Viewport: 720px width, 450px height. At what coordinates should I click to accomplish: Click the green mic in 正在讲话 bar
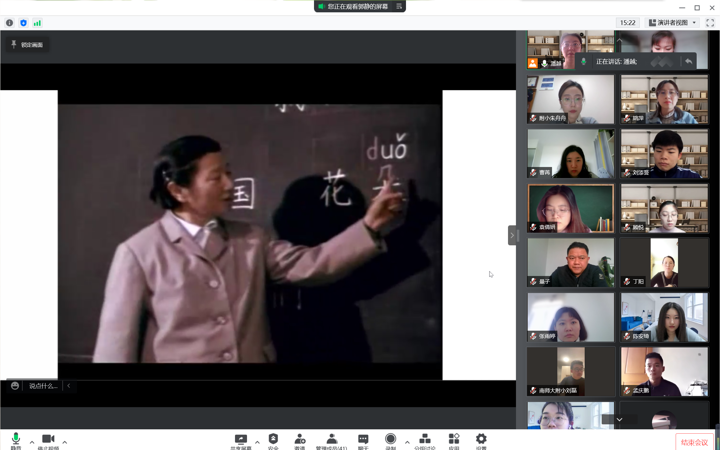point(584,61)
